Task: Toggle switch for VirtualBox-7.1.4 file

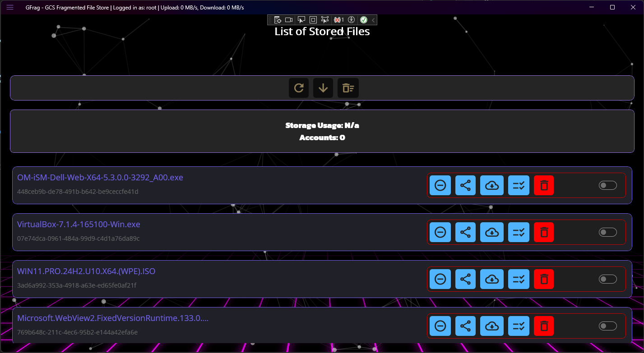Action: pyautogui.click(x=607, y=232)
